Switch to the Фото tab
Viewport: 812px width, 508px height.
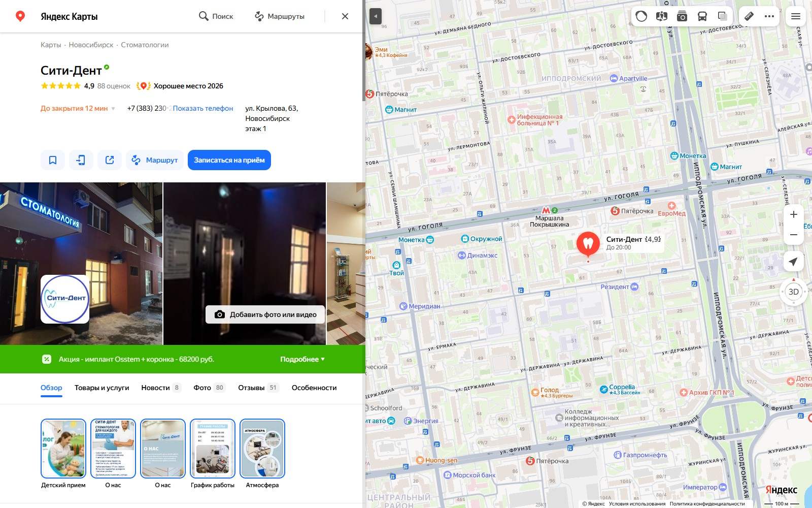tap(209, 388)
